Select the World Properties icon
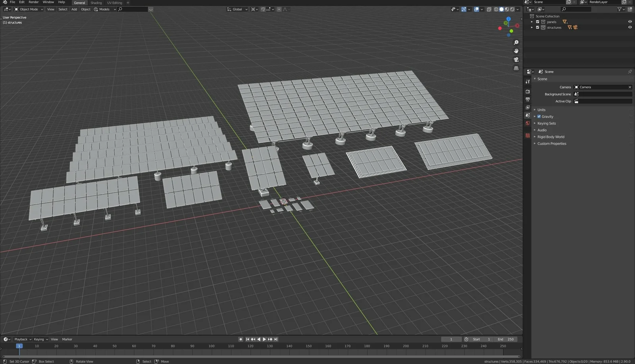Viewport: 635px width, 364px height. tap(527, 122)
